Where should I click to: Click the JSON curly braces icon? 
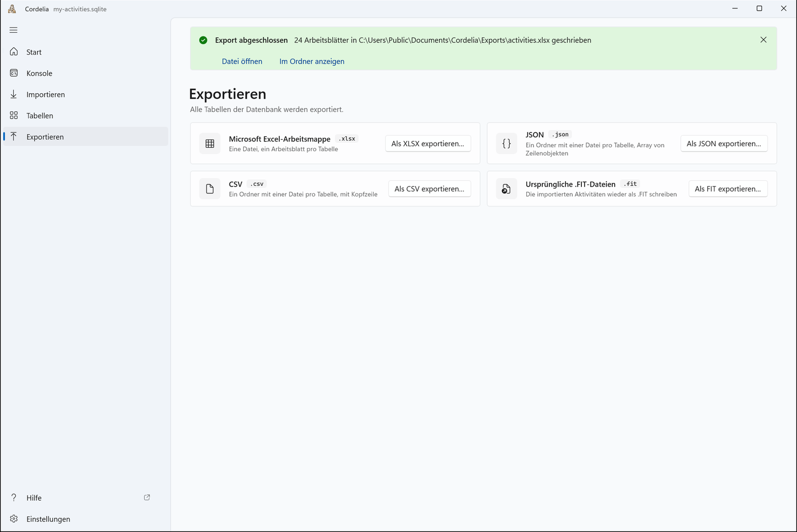[x=507, y=144]
